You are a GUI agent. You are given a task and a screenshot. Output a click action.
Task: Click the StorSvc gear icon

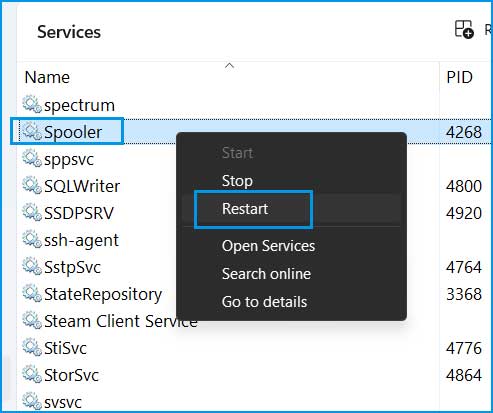(32, 375)
